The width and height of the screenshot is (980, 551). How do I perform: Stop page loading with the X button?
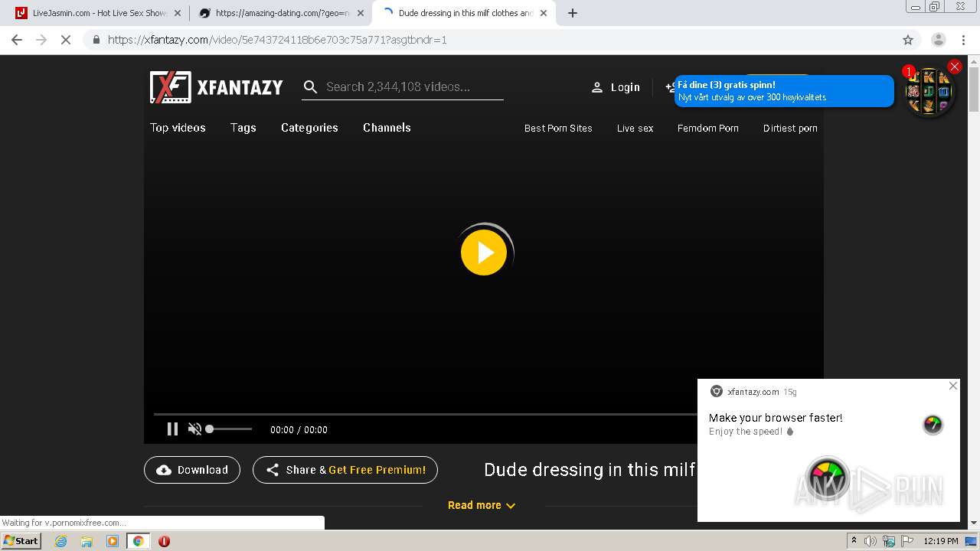[x=66, y=40]
